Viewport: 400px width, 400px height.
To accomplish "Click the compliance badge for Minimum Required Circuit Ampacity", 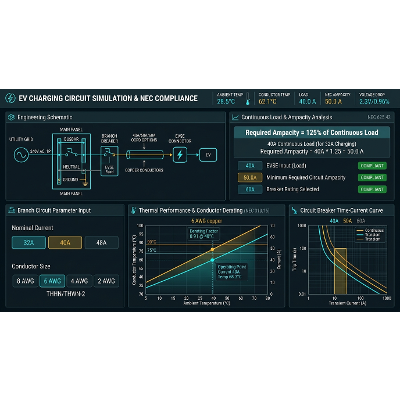I will [372, 178].
